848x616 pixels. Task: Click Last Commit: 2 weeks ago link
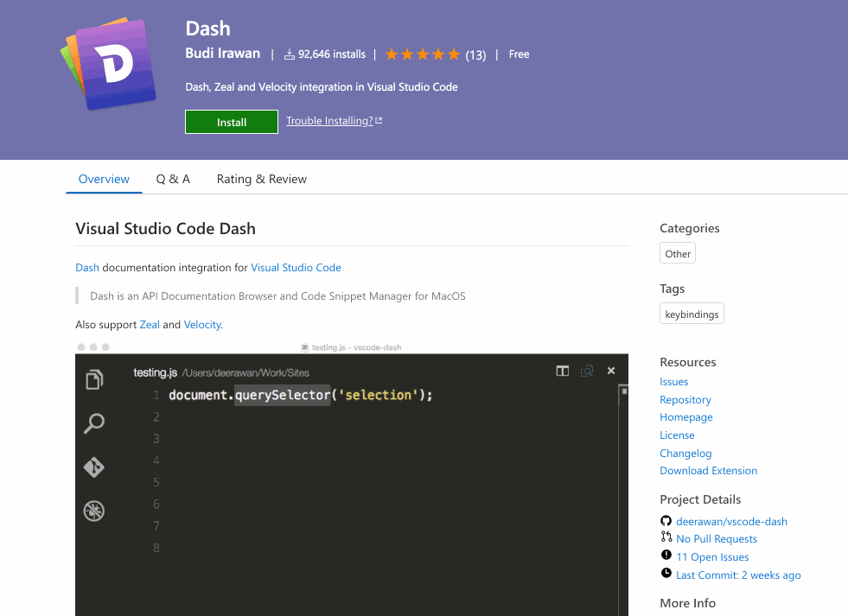738,575
